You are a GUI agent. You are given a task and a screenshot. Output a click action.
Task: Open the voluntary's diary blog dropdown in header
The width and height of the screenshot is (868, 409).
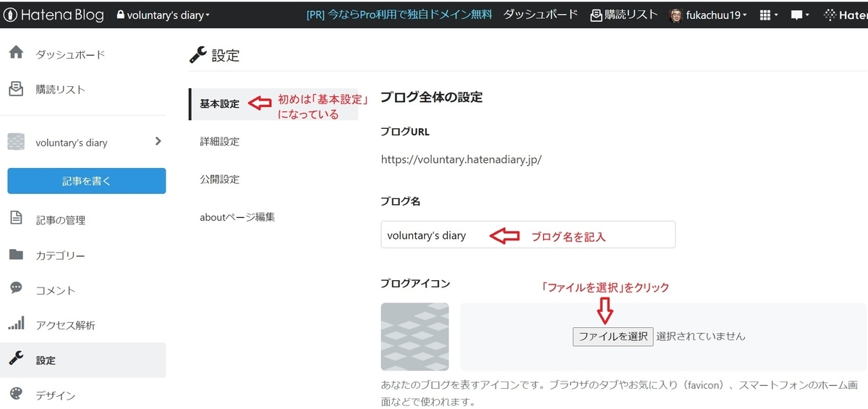click(x=163, y=14)
